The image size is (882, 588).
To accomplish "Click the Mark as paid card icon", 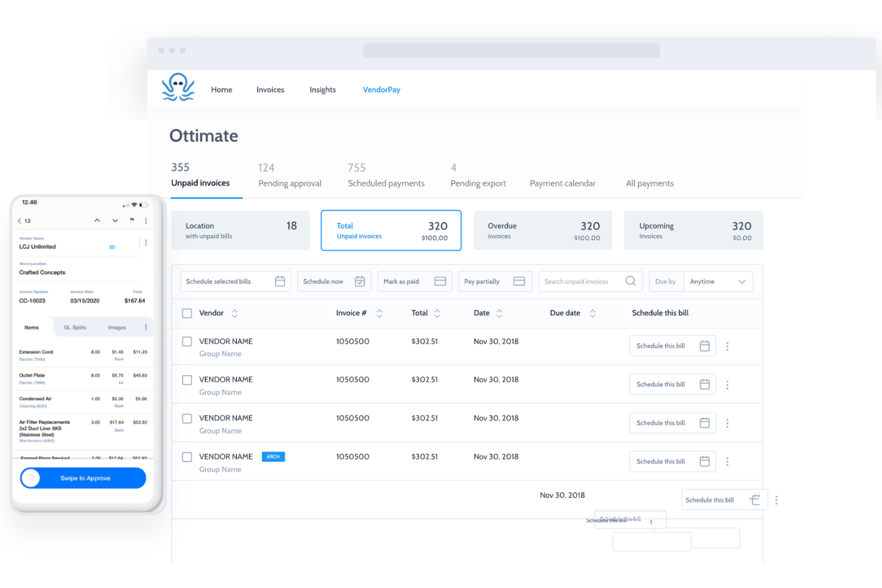I will 440,281.
